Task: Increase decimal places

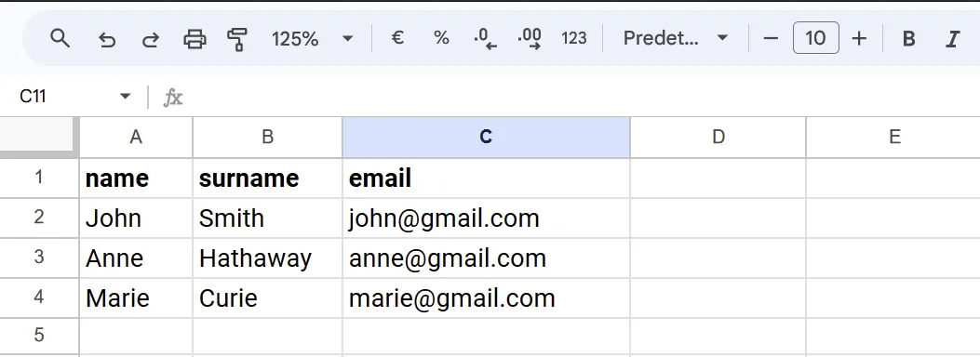Action: pyautogui.click(x=530, y=39)
